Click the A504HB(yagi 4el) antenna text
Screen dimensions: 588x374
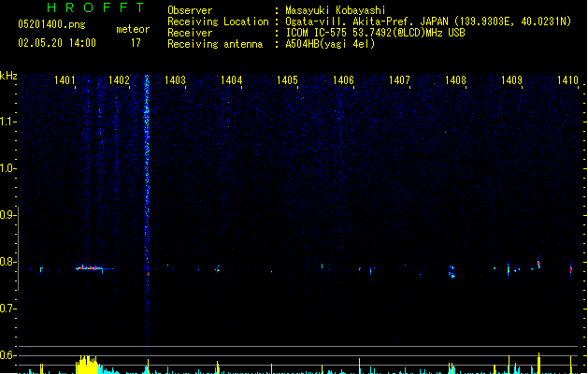(x=330, y=44)
